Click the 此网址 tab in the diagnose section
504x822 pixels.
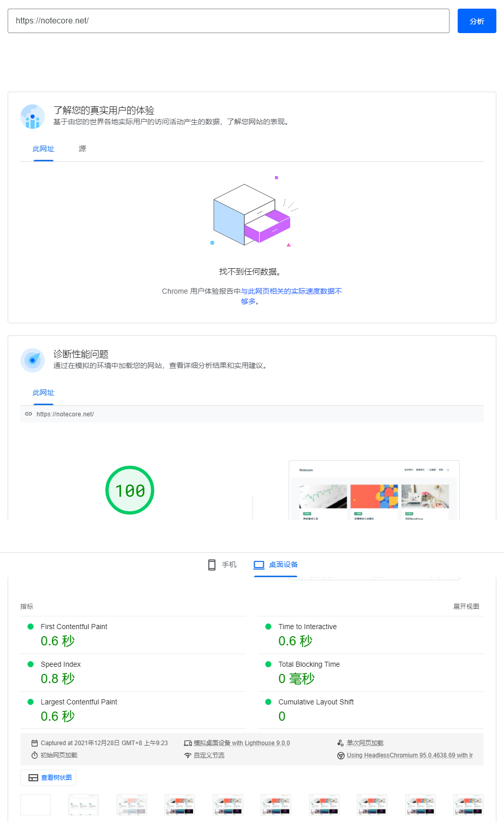pyautogui.click(x=43, y=392)
